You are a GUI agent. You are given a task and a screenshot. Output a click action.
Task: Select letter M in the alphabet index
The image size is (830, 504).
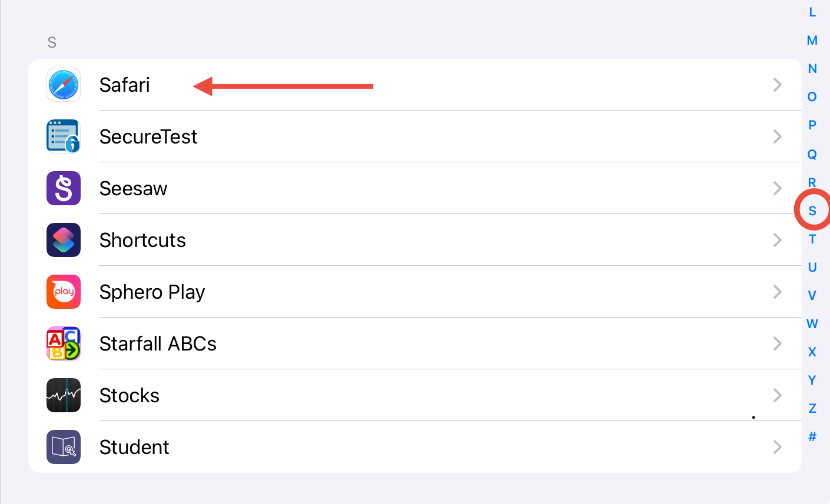point(812,41)
